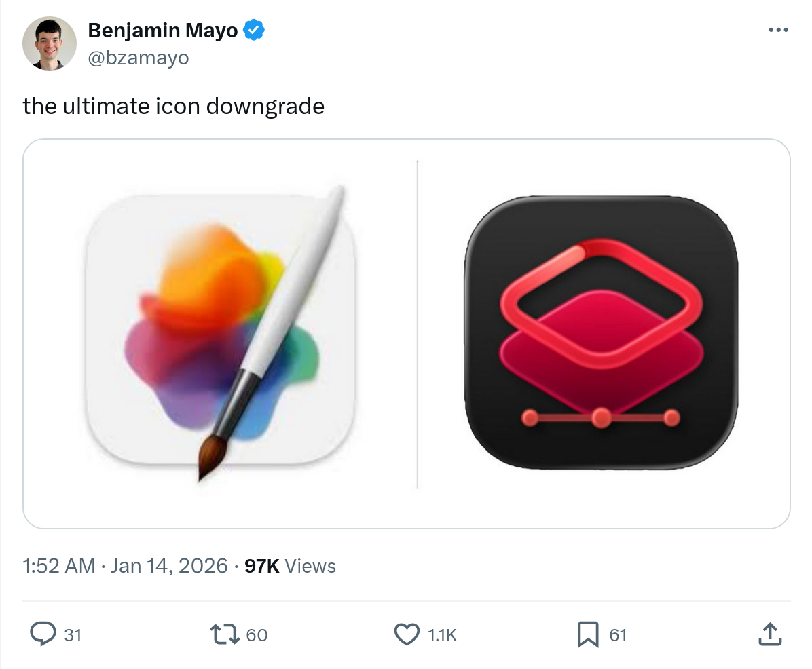
Task: Click the share upload icon
Action: coord(769,634)
